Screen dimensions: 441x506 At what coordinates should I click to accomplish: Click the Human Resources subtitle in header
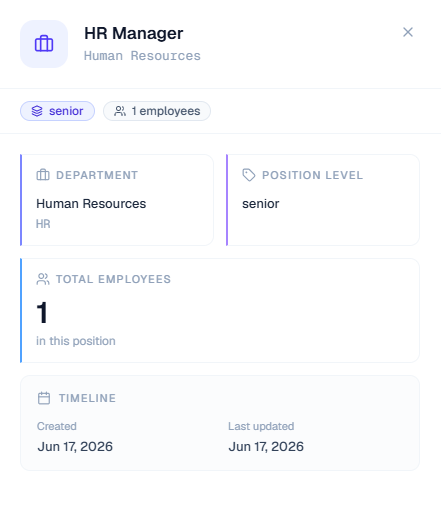click(142, 56)
